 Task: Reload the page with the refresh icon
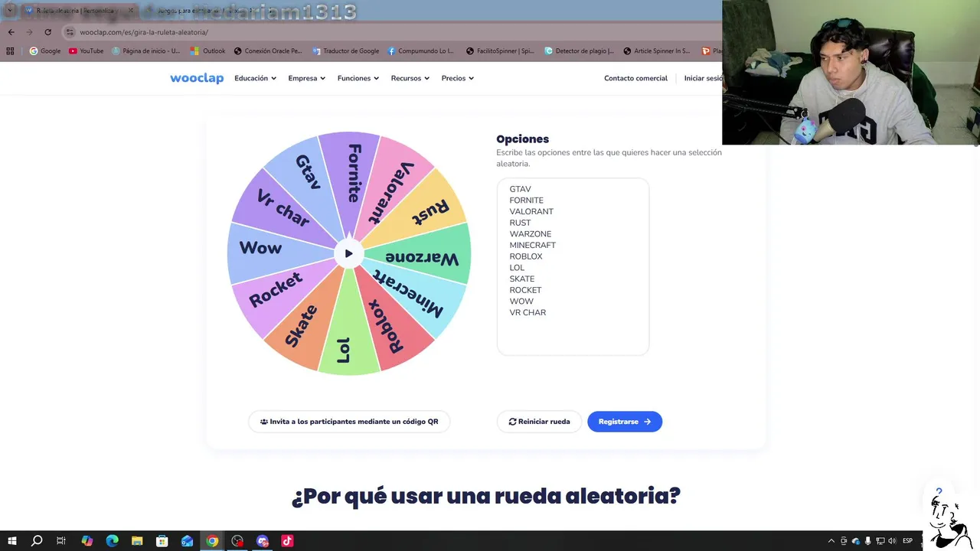point(47,32)
